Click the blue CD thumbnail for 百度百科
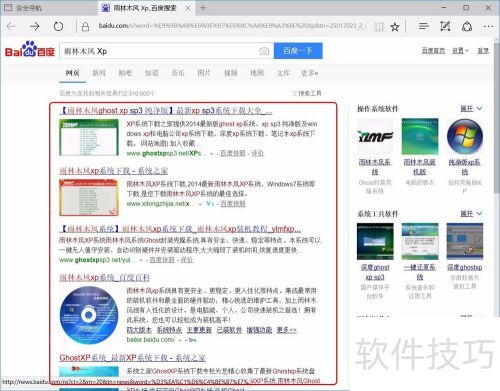Image resolution: width=500 pixels, height=391 pixels. pos(89,315)
